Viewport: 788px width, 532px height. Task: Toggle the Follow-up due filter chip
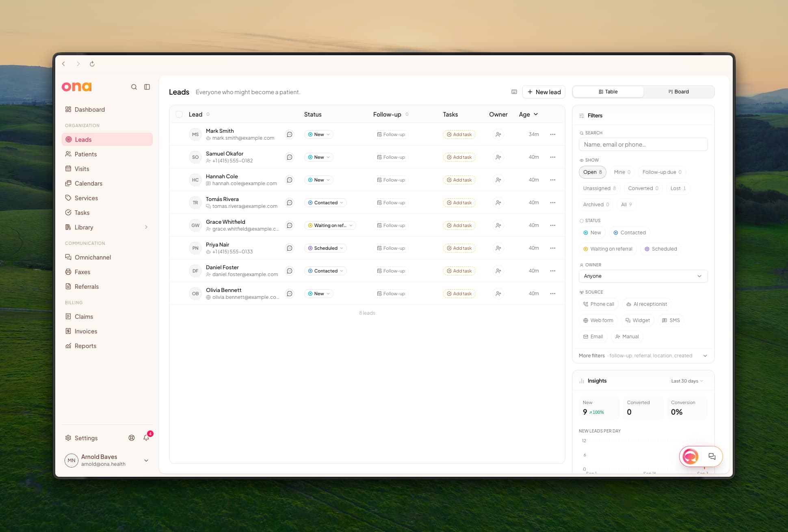click(662, 172)
